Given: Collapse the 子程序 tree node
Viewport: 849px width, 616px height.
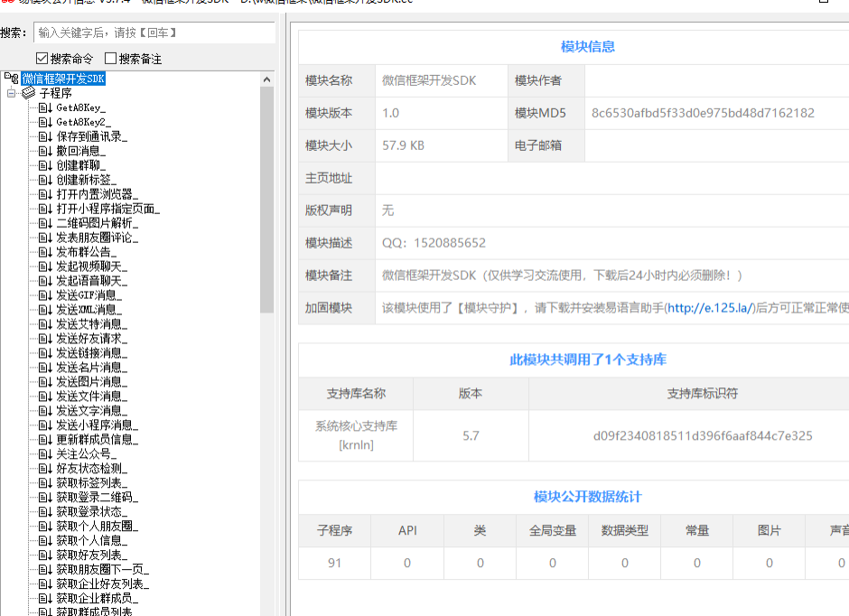Looking at the screenshot, I should pos(11,93).
